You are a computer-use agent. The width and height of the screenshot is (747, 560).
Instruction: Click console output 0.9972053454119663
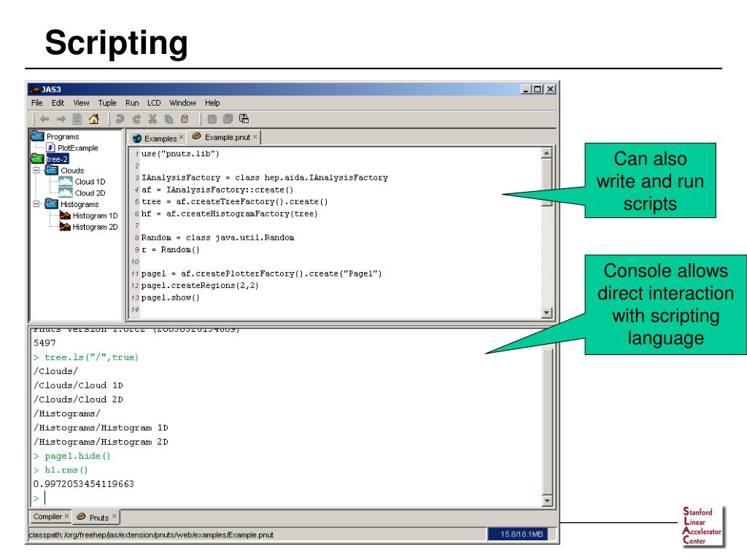(x=84, y=484)
